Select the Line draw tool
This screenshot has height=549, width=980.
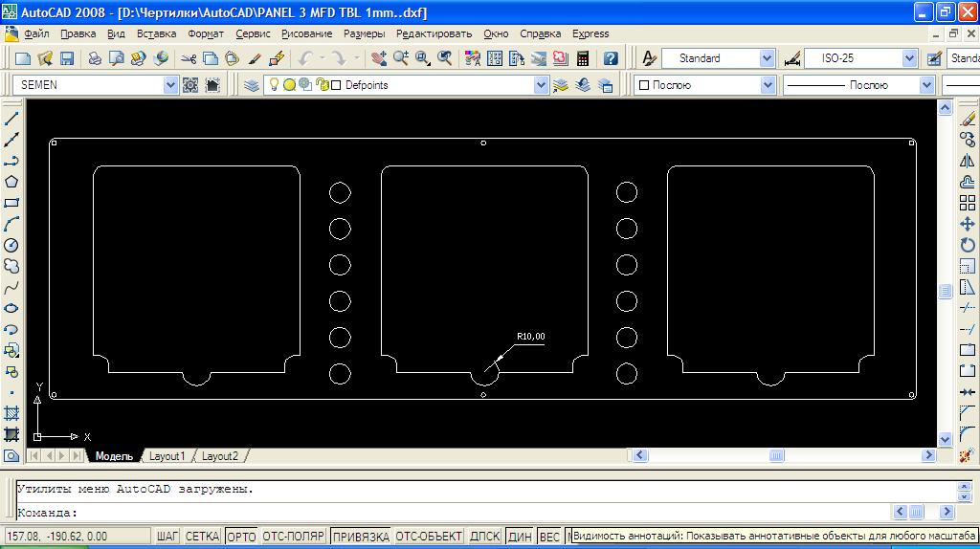(x=11, y=118)
